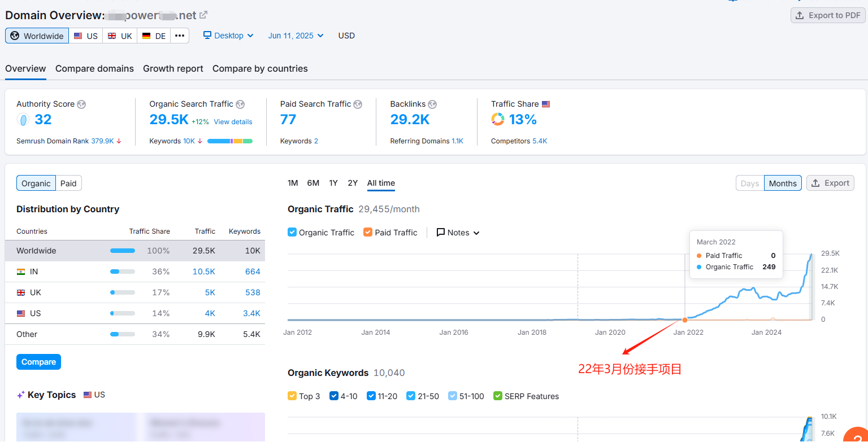Image resolution: width=868 pixels, height=442 pixels.
Task: Click the sparkle icon beside Key Topics
Action: pos(21,395)
